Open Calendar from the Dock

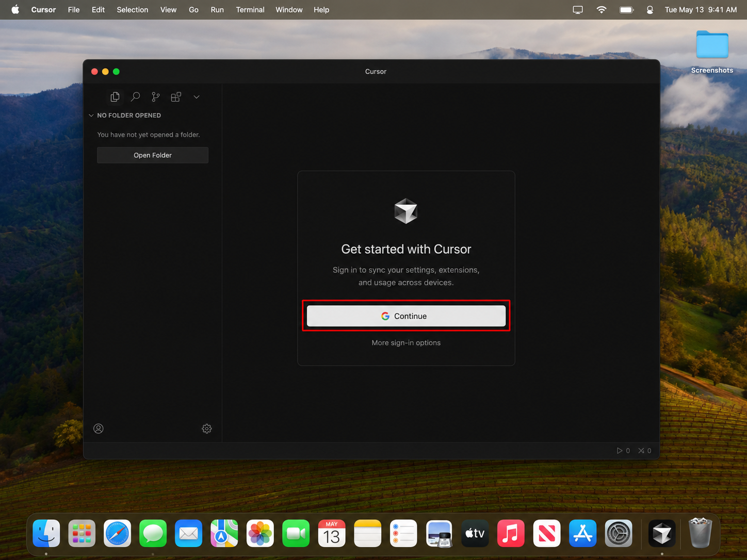332,533
